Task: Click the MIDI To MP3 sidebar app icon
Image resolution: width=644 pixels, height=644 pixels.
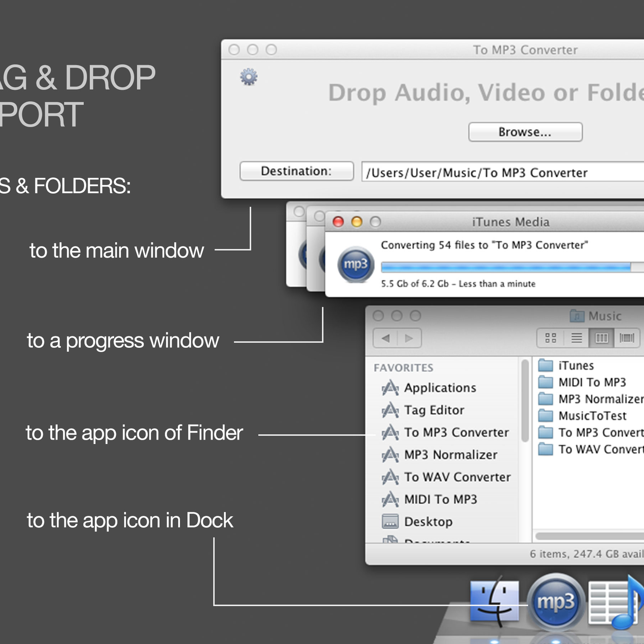Action: [390, 500]
